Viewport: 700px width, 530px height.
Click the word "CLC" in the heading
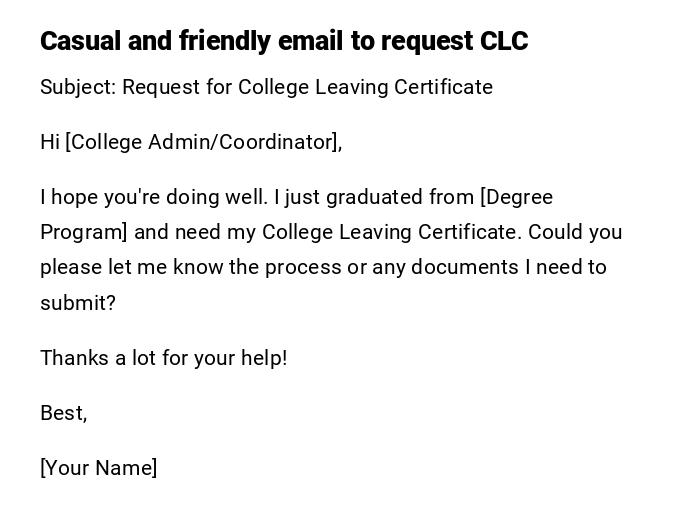pos(503,41)
